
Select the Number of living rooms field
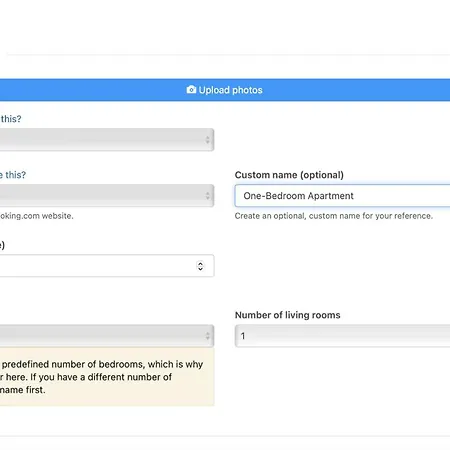click(x=342, y=336)
